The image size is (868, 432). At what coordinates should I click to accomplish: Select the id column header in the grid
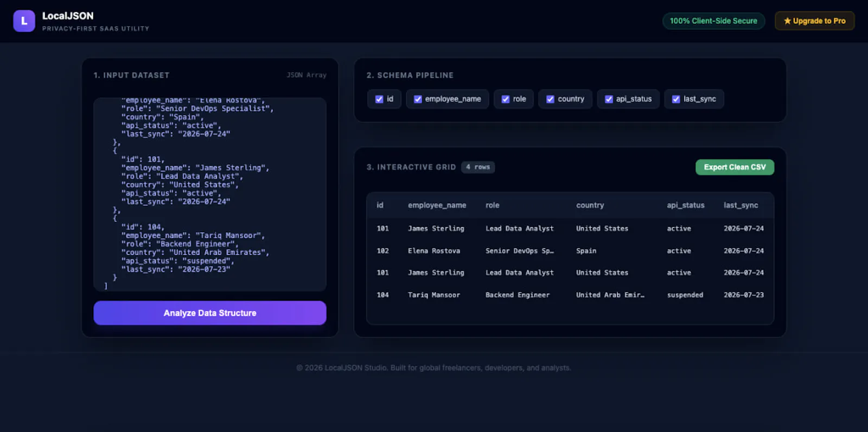click(380, 205)
